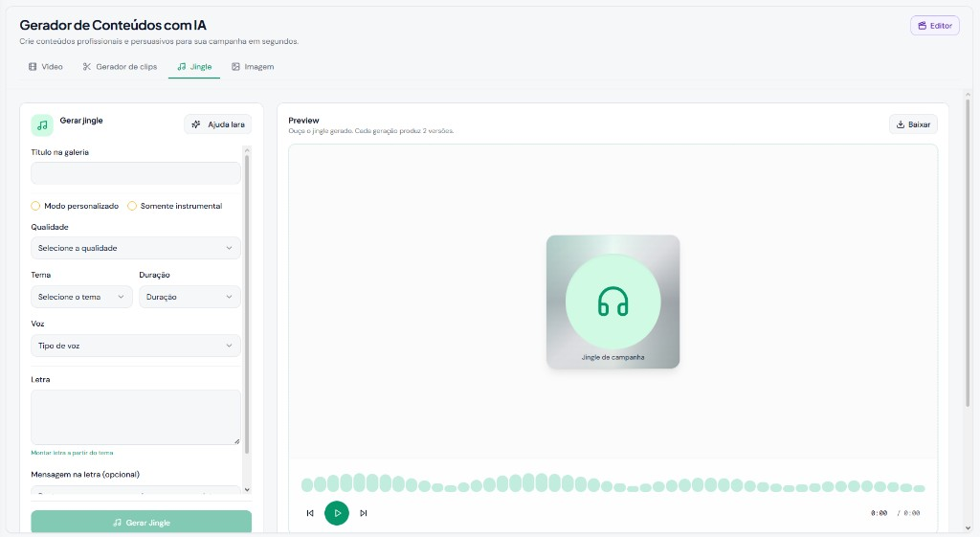The image size is (980, 537).
Task: Open the Selecione o tema dropdown
Action: (82, 297)
